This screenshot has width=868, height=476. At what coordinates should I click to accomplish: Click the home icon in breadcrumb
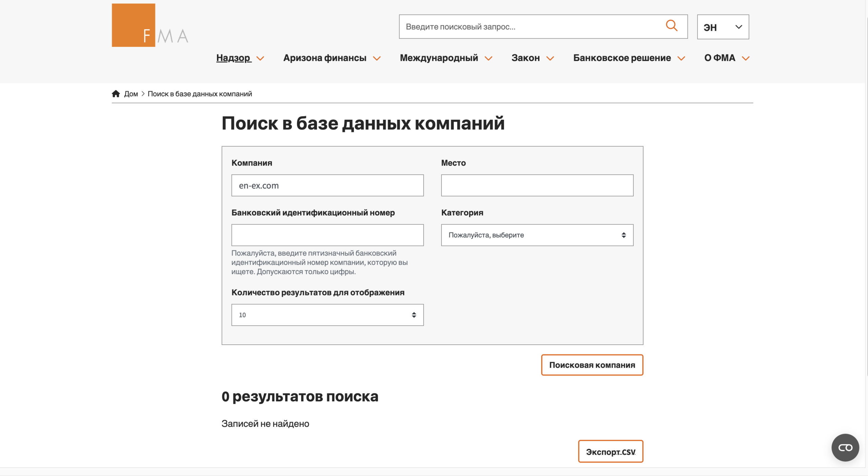coord(116,94)
